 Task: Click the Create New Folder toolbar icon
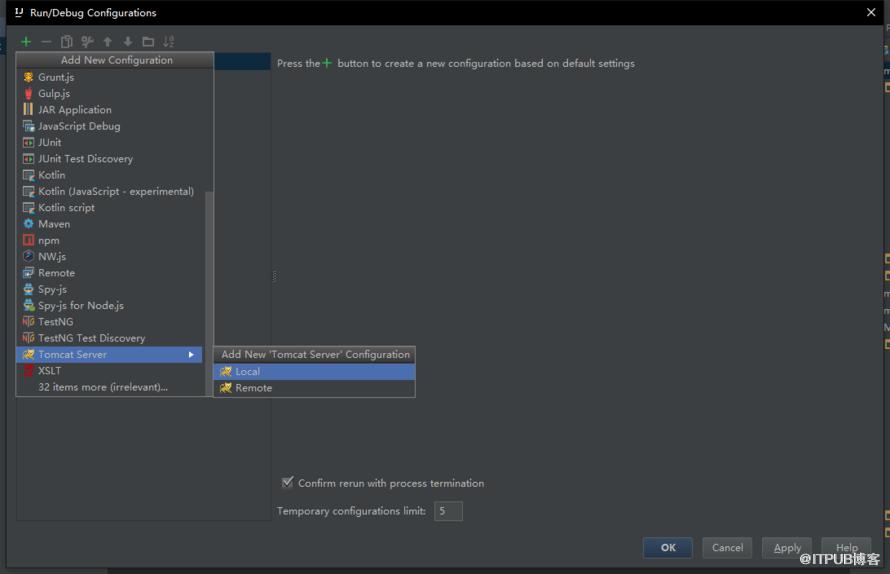148,41
